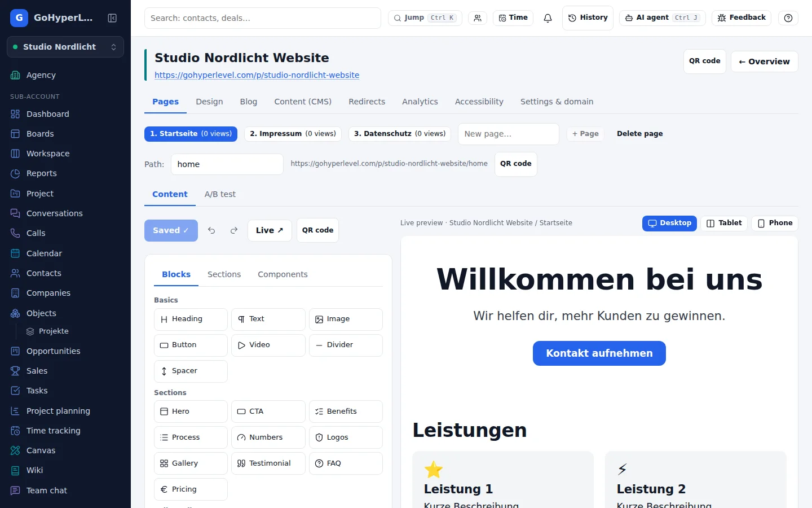The height and width of the screenshot is (508, 812).
Task: Go to Conversations
Action: pos(65,213)
